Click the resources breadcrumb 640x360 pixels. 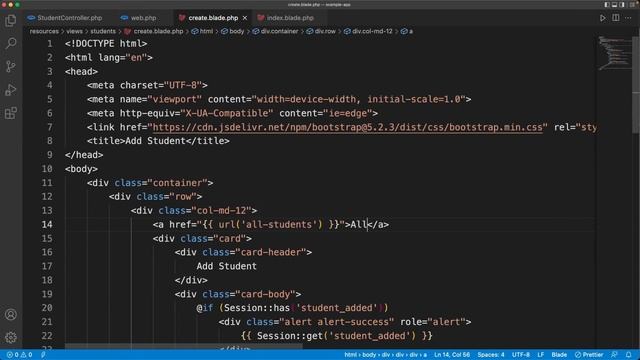[44, 31]
